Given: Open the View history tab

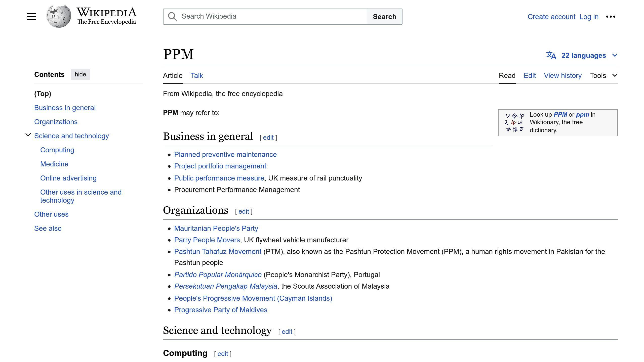Looking at the screenshot, I should pos(562,75).
